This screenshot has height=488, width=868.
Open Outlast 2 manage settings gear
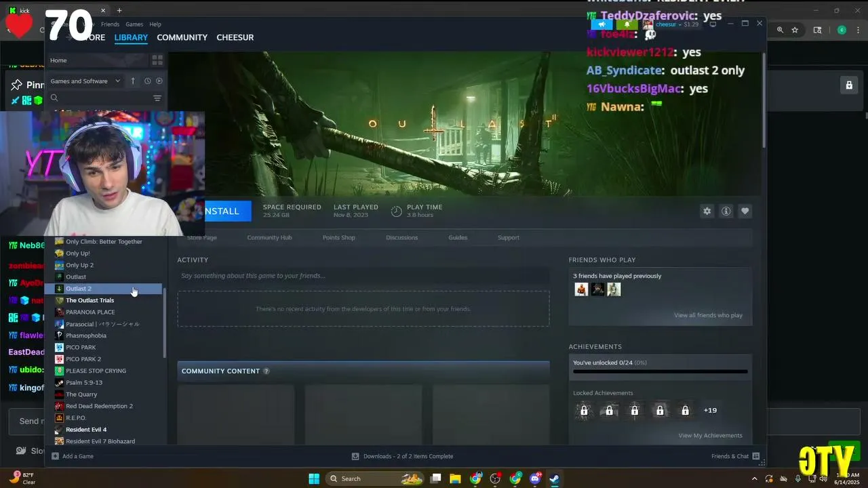[707, 211]
